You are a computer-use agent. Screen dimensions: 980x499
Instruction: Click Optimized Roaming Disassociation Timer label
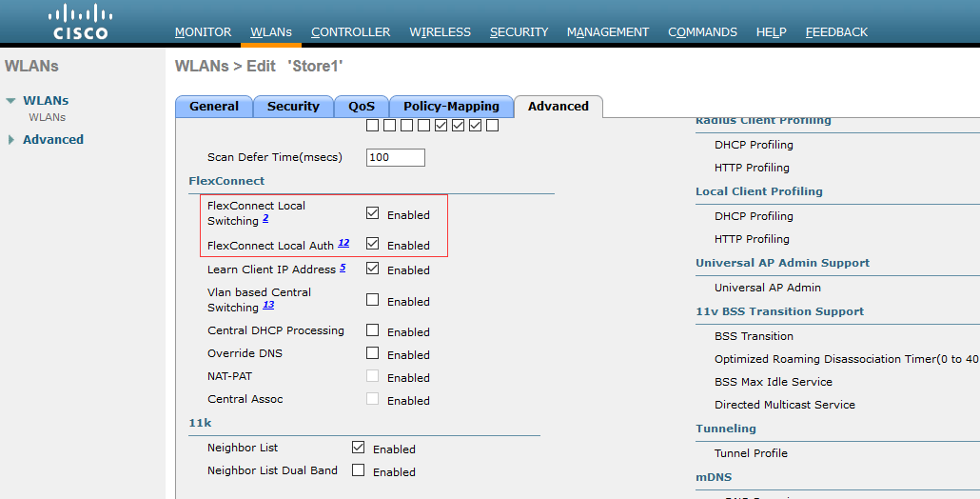coord(847,359)
